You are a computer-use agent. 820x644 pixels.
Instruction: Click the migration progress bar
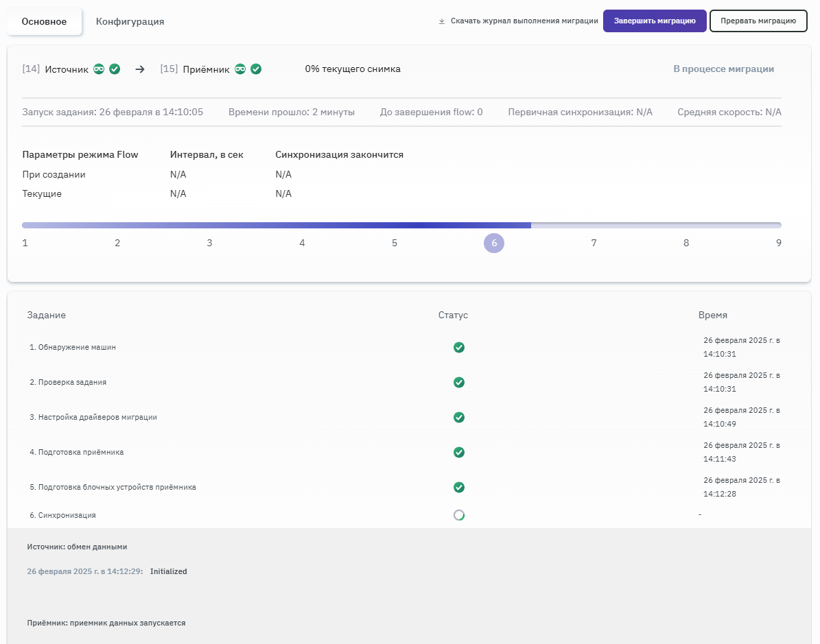401,225
